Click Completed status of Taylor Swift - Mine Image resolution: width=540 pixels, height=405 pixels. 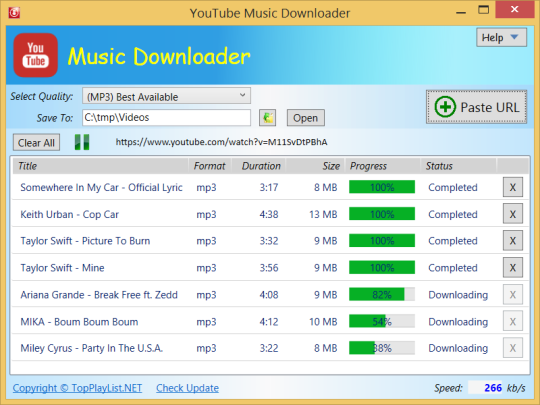[453, 268]
